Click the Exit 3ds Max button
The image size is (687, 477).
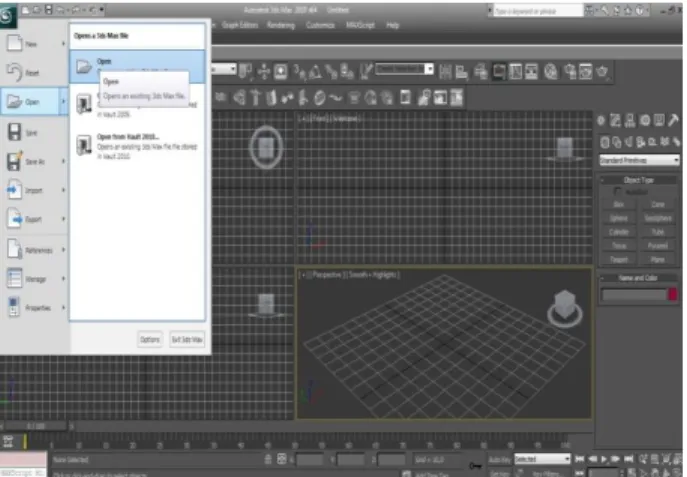187,339
